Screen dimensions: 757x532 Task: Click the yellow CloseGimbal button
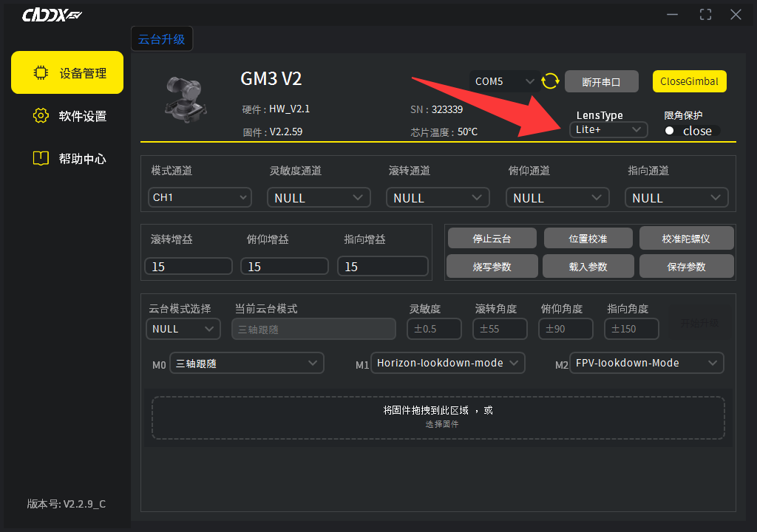(x=690, y=81)
